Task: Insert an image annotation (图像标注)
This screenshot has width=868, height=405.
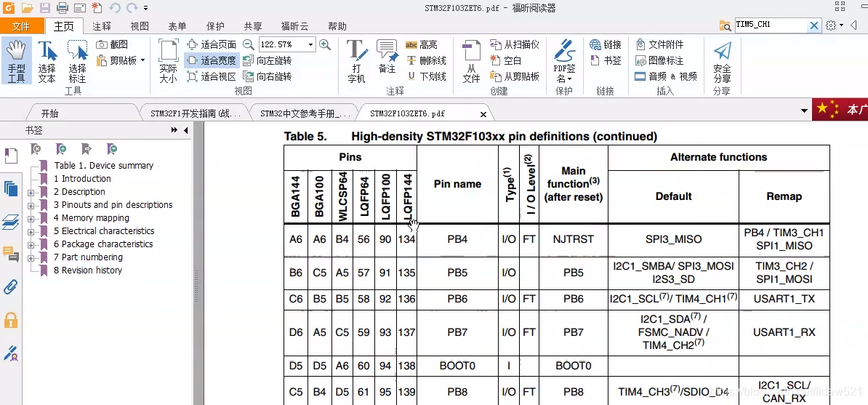Action: point(660,60)
